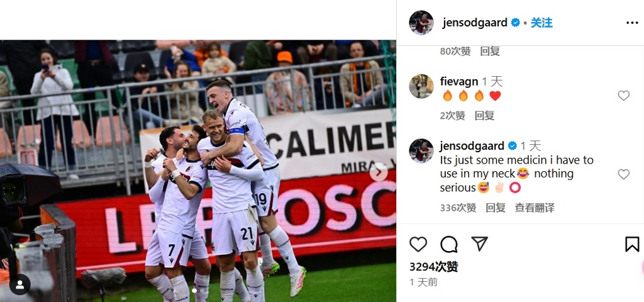Like jensodgaard's medicin comment
644x302 pixels.
[623, 174]
